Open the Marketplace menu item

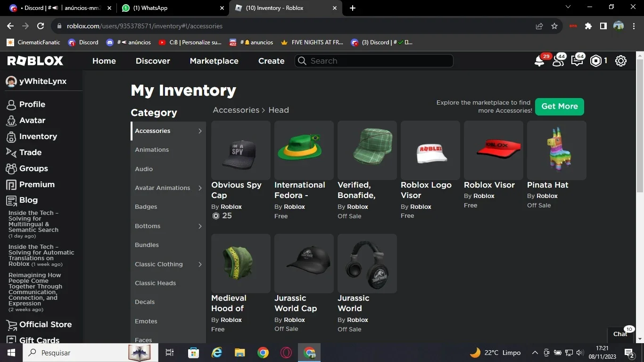(214, 61)
